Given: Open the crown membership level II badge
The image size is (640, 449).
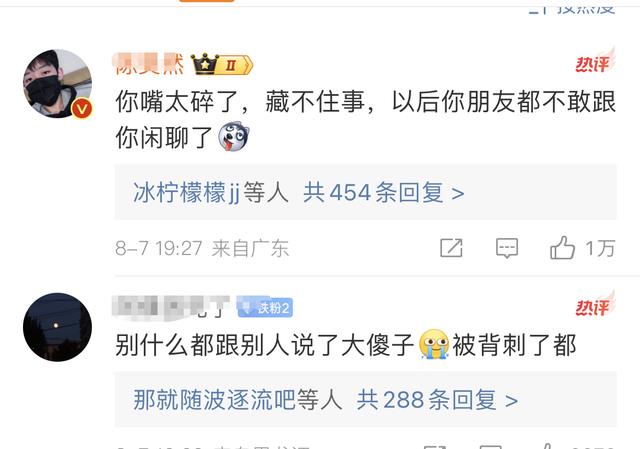Looking at the screenshot, I should point(222,64).
